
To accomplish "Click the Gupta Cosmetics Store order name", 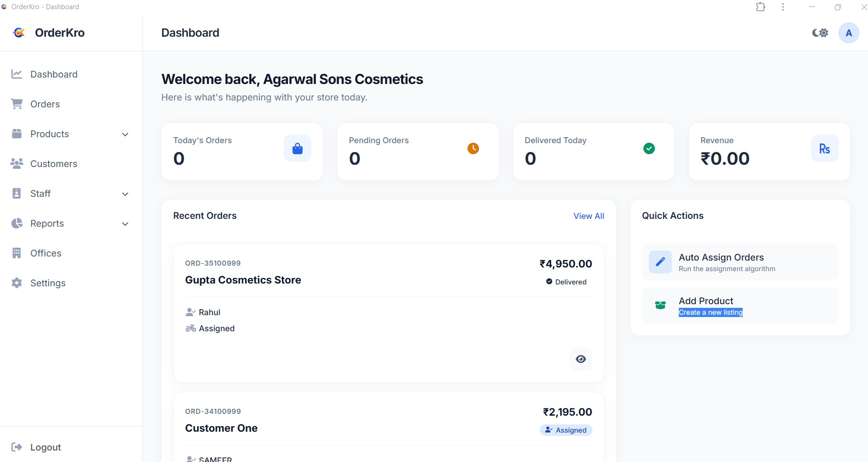I will [243, 280].
